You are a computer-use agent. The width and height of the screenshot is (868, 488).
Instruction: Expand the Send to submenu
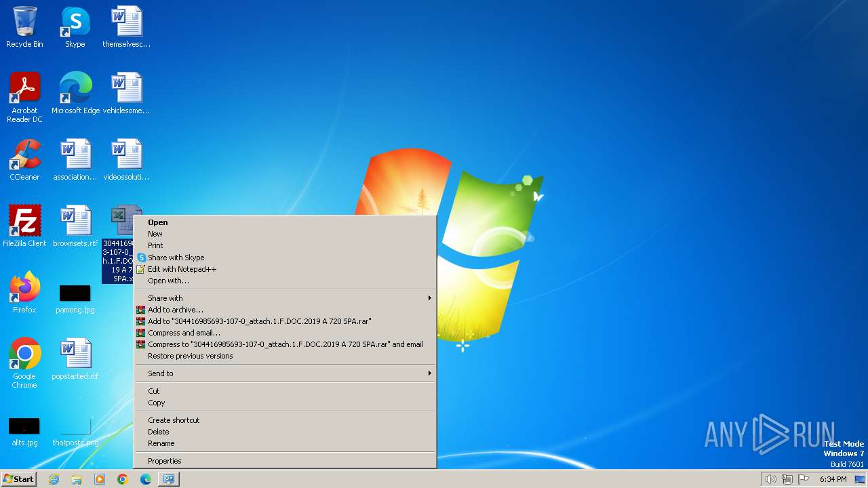(285, 373)
